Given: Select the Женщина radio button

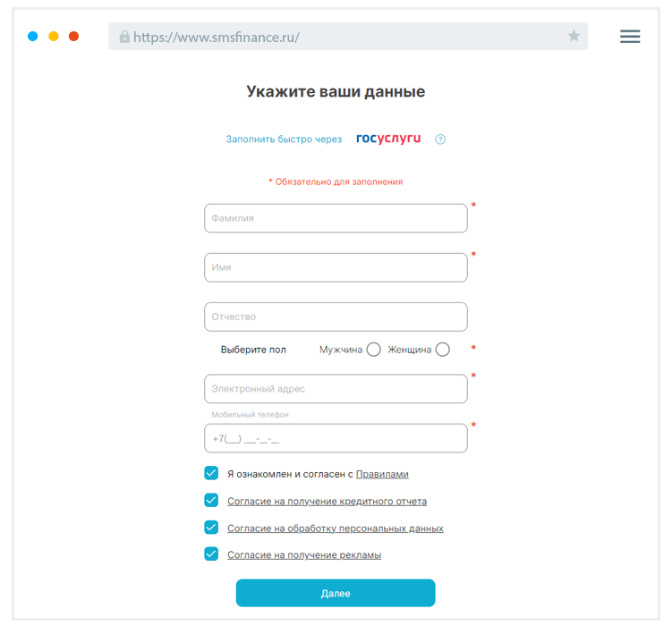Looking at the screenshot, I should (443, 350).
